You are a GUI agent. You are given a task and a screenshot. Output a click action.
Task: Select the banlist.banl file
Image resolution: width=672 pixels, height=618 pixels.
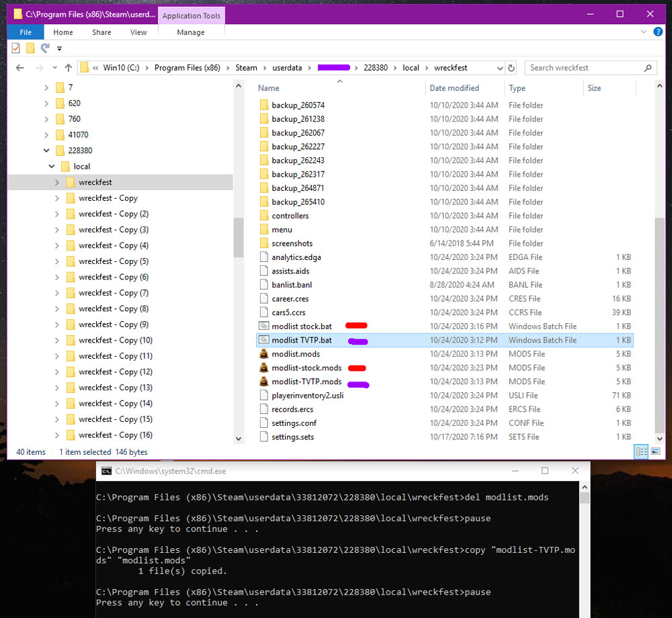coord(292,285)
